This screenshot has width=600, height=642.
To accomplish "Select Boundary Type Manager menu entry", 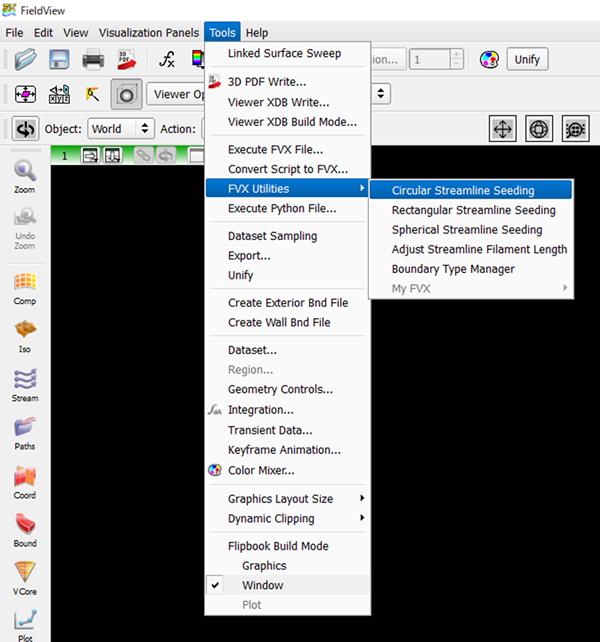I will (x=453, y=269).
